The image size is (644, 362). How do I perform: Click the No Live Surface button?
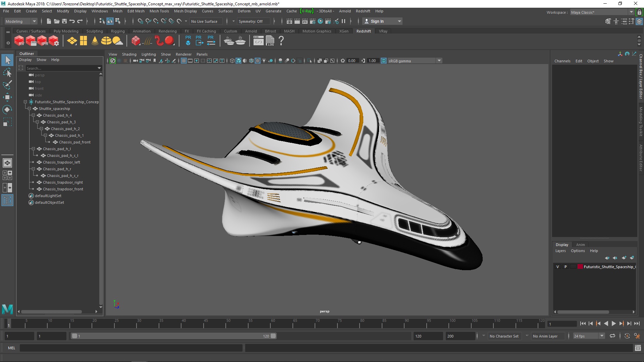[205, 21]
